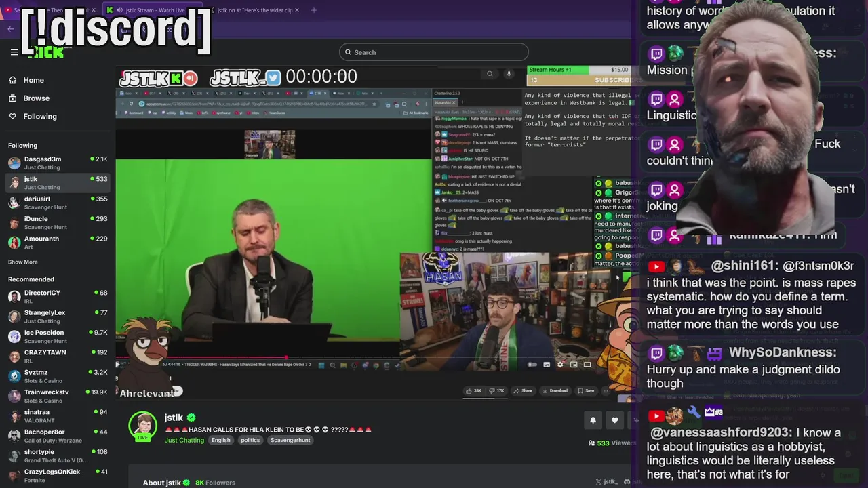Go to Home in Kick sidebar
The height and width of the screenshot is (488, 868).
[x=26, y=80]
